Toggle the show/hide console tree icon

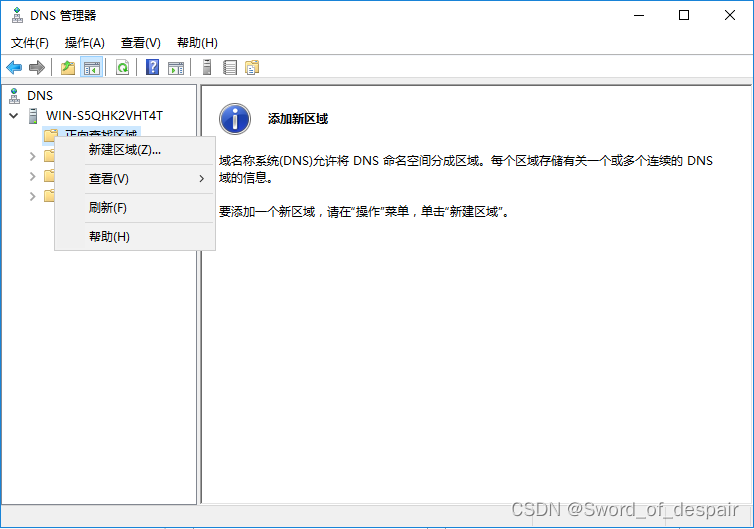pyautogui.click(x=91, y=67)
